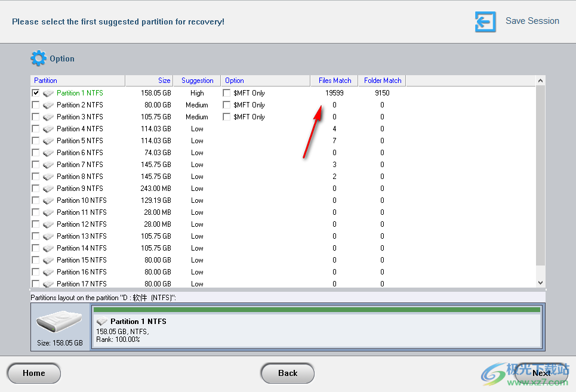Select the Partition 9 NTFS row text
576x392 pixels.
pos(80,189)
